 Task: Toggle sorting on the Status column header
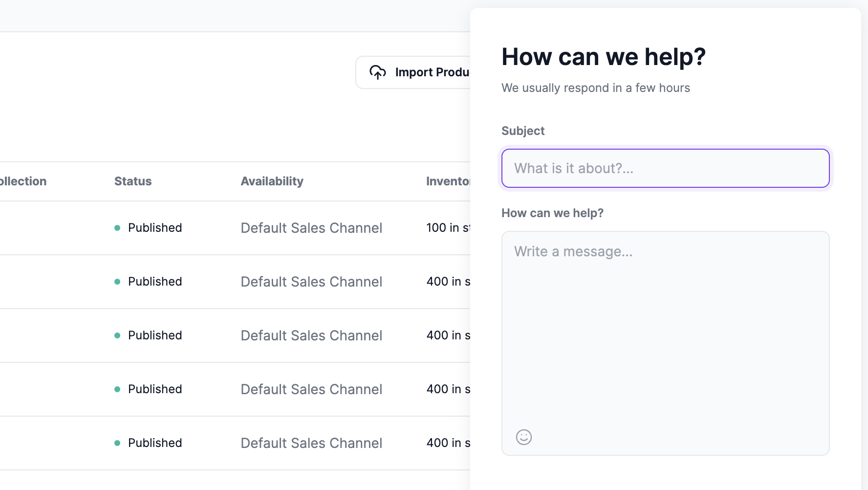(132, 181)
